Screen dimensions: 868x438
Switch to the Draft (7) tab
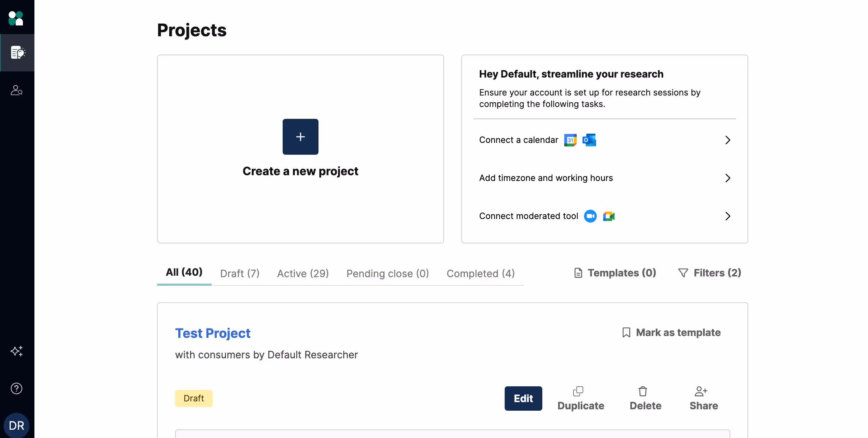(240, 274)
